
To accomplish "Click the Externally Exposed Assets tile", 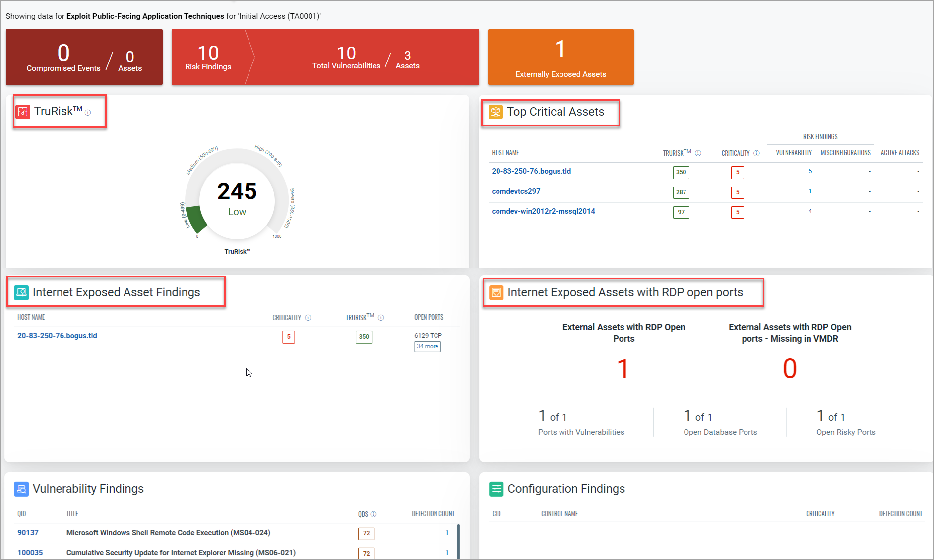I will click(x=560, y=57).
